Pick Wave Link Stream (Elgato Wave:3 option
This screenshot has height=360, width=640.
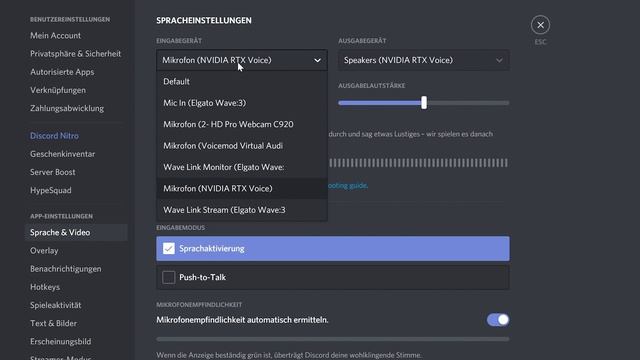coord(242,210)
